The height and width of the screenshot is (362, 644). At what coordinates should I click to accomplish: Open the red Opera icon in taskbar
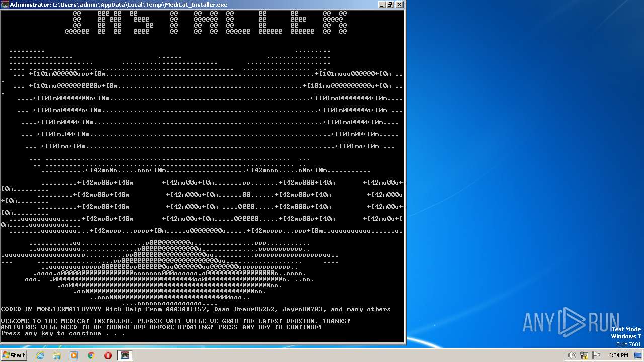(x=108, y=355)
